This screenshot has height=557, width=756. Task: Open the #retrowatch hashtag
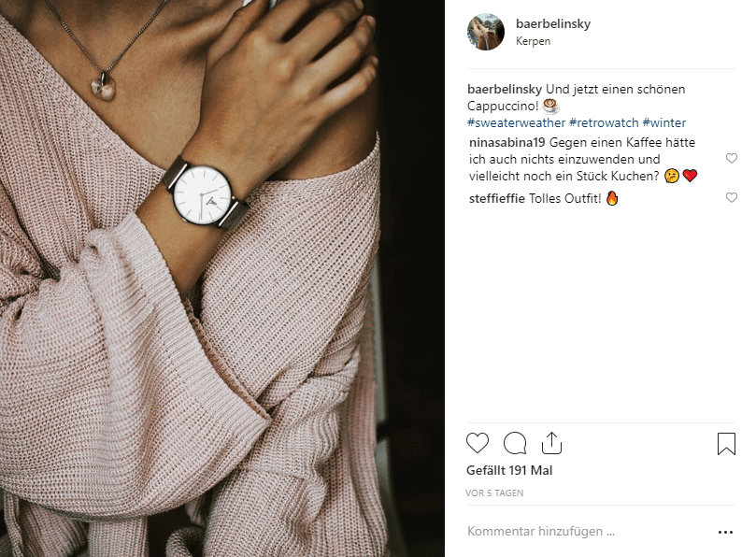coord(604,123)
